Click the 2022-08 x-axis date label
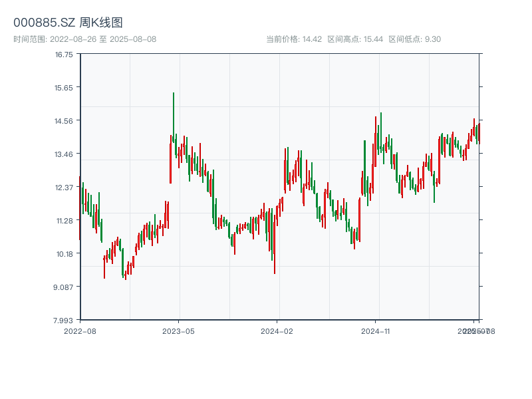 pos(80,331)
